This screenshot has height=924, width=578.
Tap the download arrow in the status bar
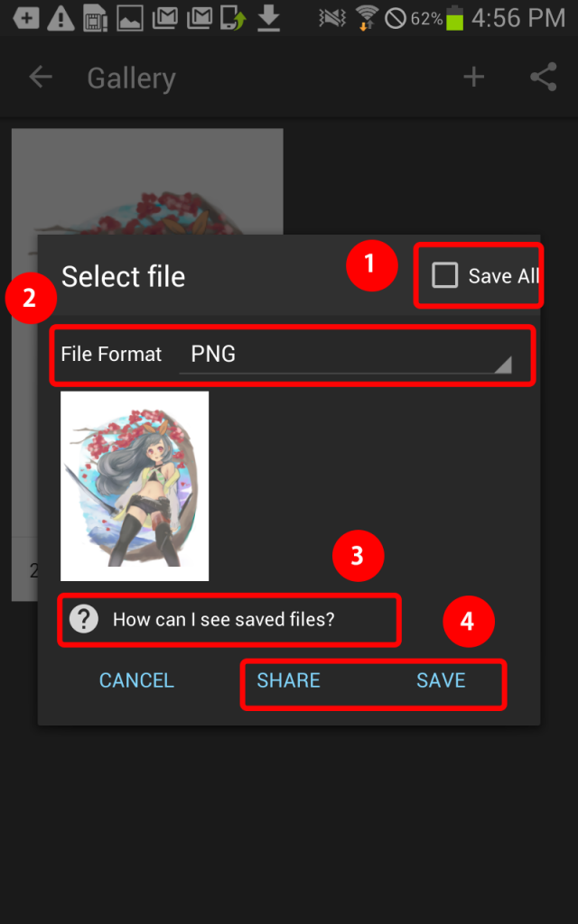[268, 18]
